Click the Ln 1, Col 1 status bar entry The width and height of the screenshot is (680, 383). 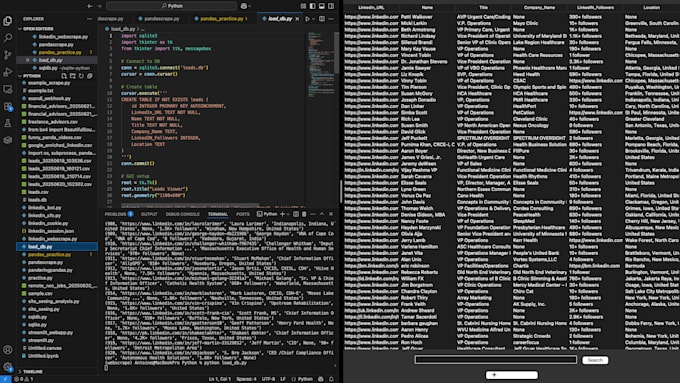pos(220,379)
